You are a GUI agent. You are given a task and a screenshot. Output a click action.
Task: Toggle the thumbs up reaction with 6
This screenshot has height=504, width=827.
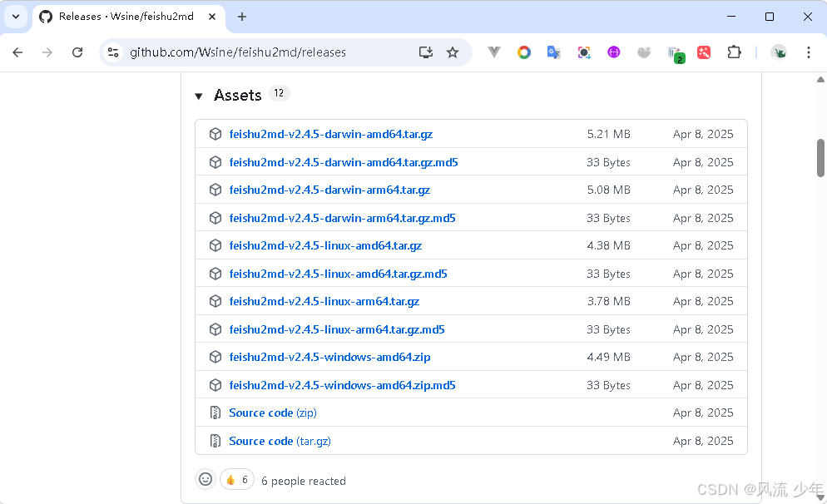point(237,480)
